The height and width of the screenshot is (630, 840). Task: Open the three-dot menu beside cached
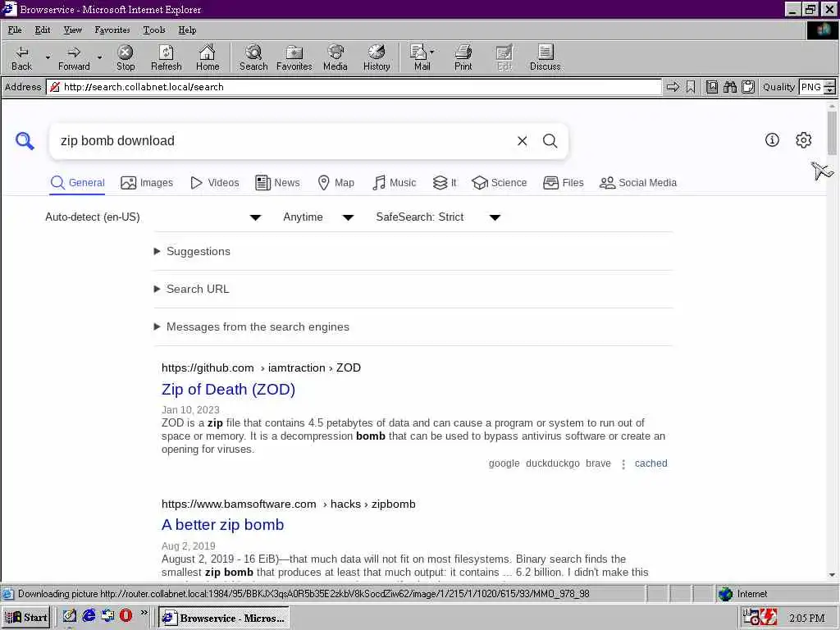click(623, 464)
